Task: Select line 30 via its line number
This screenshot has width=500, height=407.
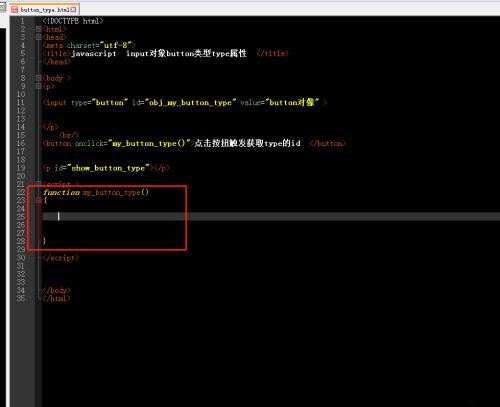Action: click(x=21, y=258)
